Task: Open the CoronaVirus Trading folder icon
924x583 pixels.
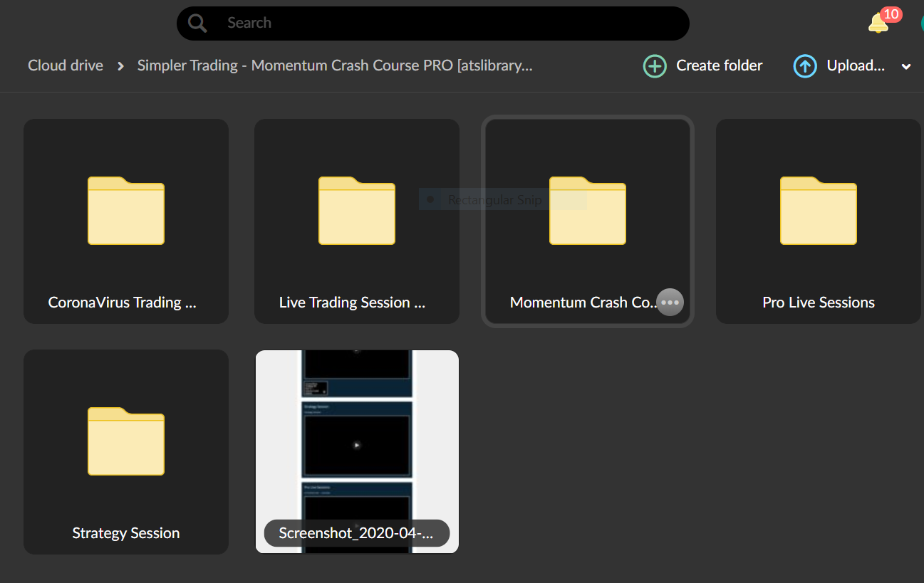Action: click(x=126, y=211)
